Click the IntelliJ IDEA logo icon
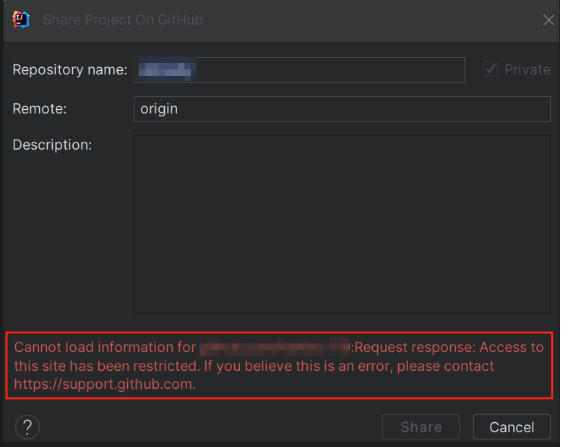 [21, 19]
